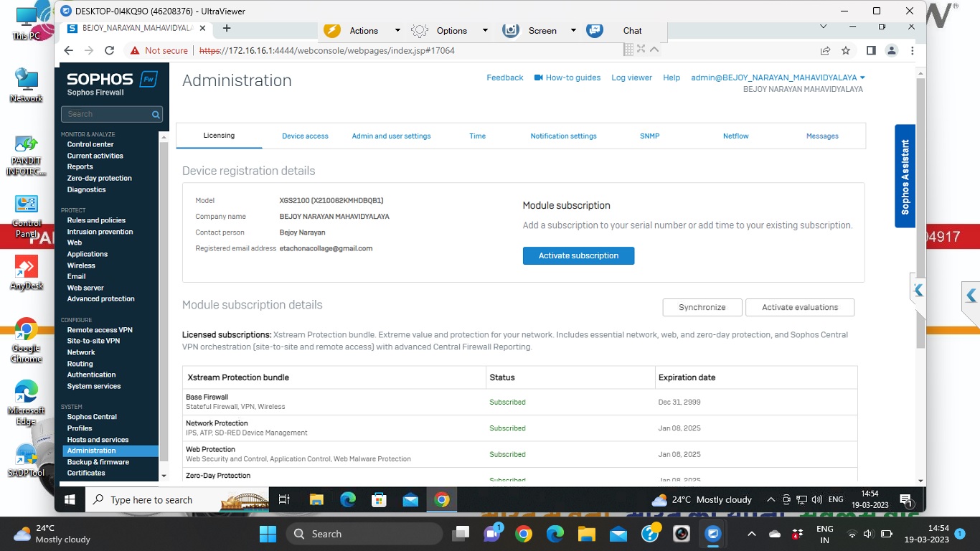The width and height of the screenshot is (980, 551).
Task: Expand the UltraViewer Options dropdown arrow
Action: coord(485,30)
